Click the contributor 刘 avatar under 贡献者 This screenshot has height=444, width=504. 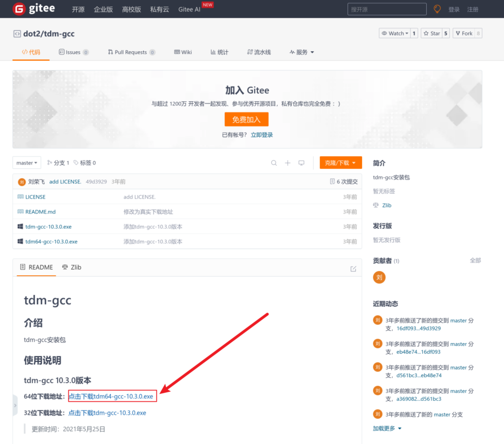[x=379, y=278]
